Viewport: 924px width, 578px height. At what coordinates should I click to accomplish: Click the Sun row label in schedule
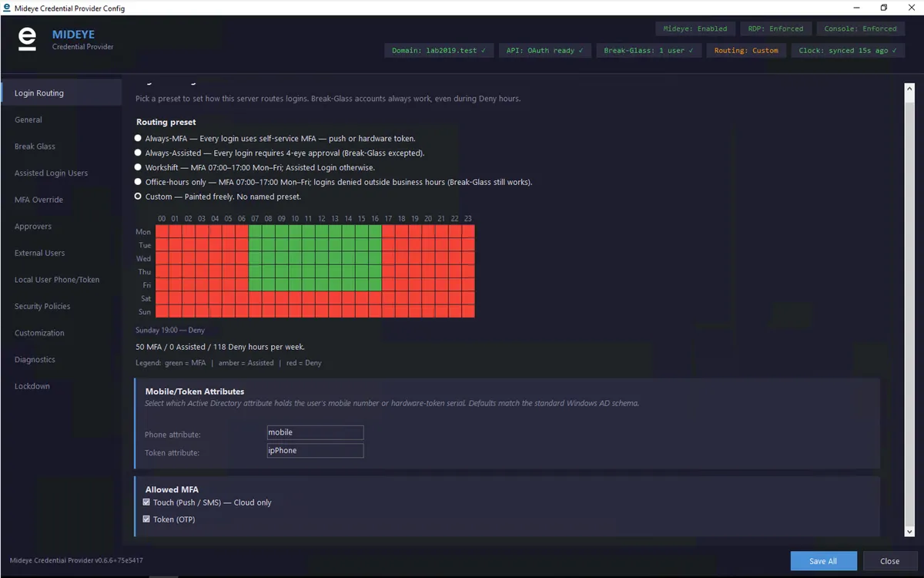click(x=144, y=312)
